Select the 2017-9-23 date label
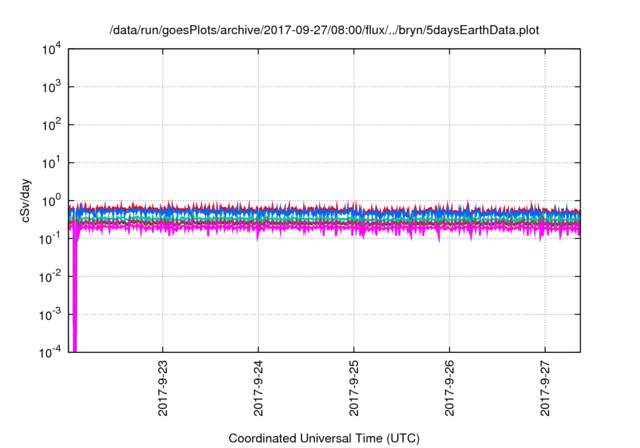This screenshot has width=640, height=448. coord(163,388)
